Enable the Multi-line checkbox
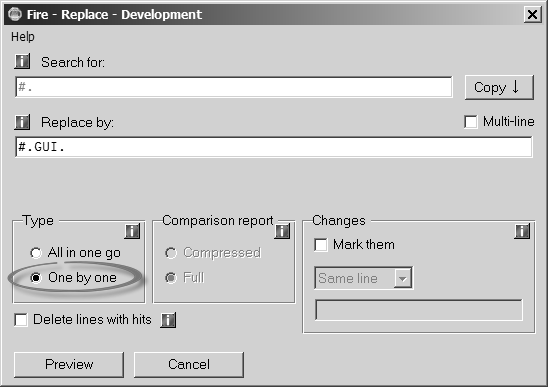The width and height of the screenshot is (548, 387). point(471,122)
